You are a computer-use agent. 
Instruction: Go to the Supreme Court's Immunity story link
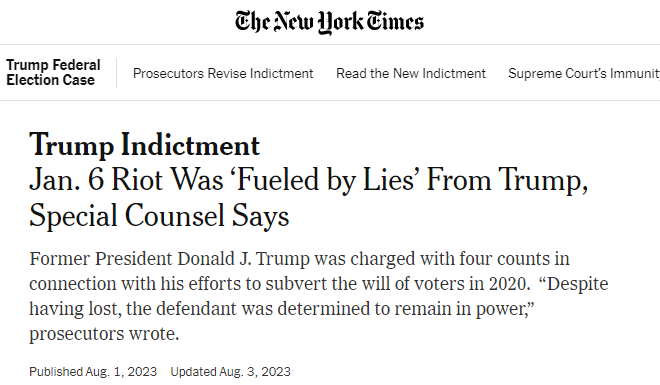[584, 73]
